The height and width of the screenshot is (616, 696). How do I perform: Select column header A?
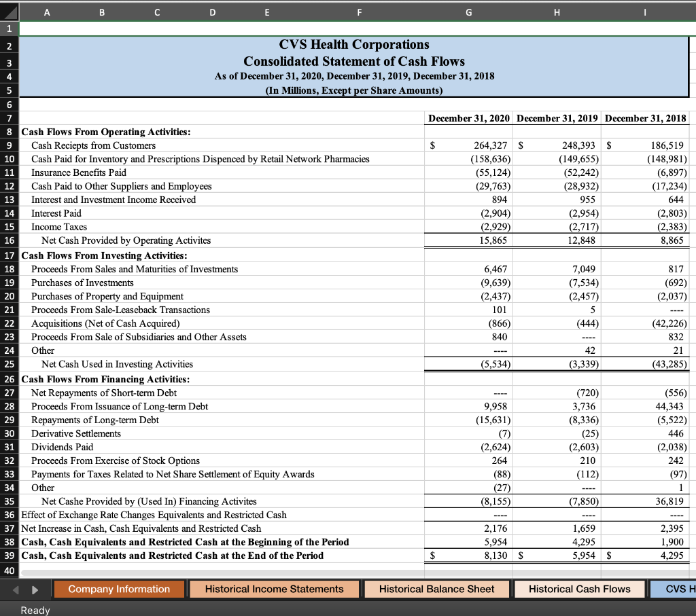(47, 12)
